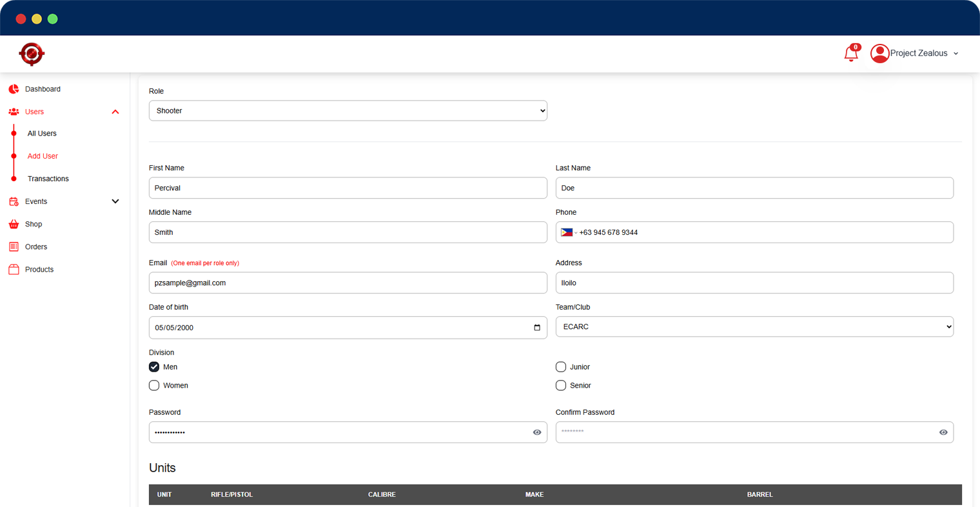The image size is (980, 507).
Task: Open Transactions in the sidebar
Action: 48,179
